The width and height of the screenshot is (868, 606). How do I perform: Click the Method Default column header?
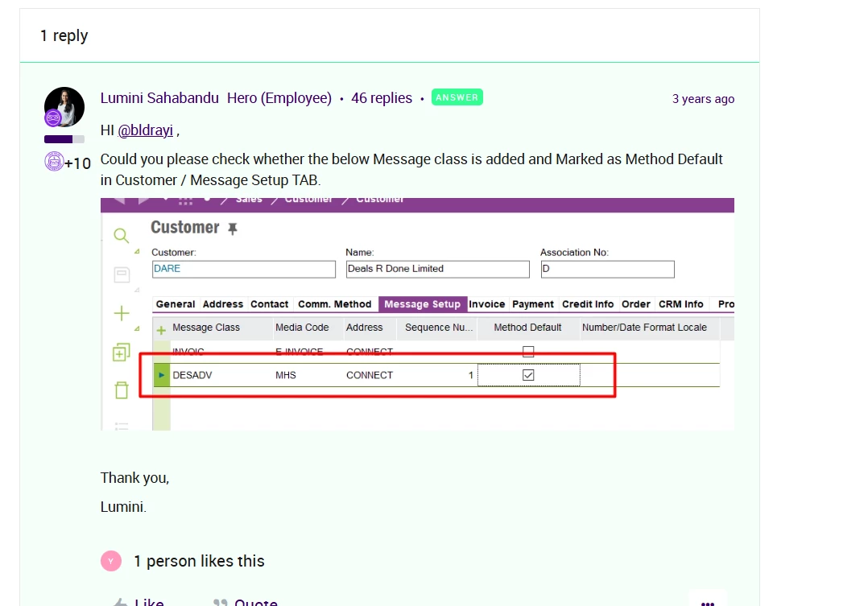pos(527,328)
